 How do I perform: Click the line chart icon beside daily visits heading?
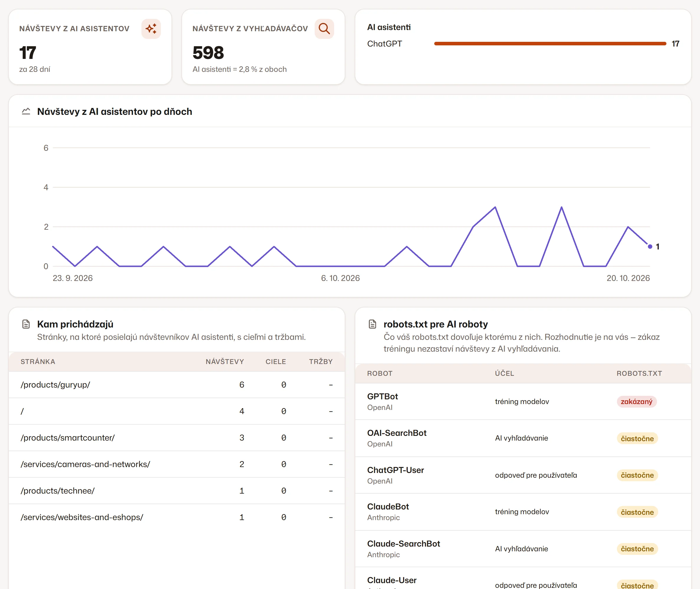[x=26, y=112]
